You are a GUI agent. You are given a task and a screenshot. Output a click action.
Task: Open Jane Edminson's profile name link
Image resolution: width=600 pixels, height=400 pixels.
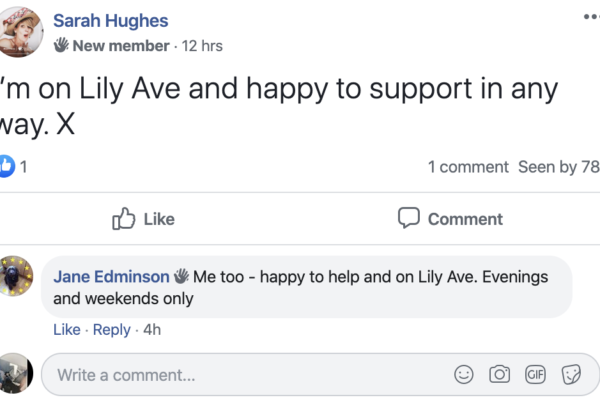pos(111,277)
